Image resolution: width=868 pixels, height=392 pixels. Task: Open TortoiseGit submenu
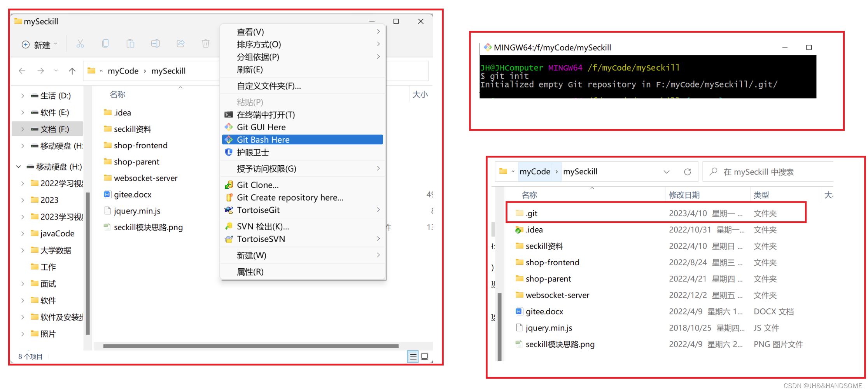(x=303, y=210)
